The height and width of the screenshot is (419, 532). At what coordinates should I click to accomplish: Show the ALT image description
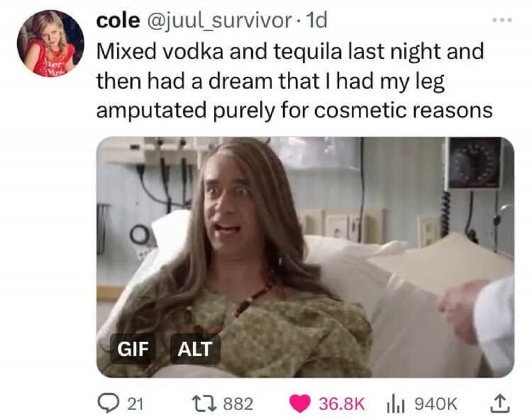click(195, 349)
